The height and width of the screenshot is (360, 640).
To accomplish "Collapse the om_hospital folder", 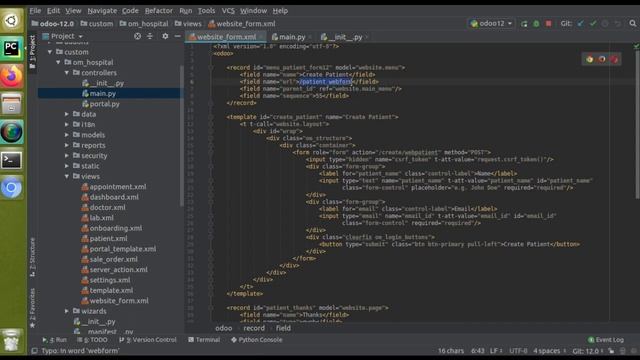I will click(x=58, y=62).
